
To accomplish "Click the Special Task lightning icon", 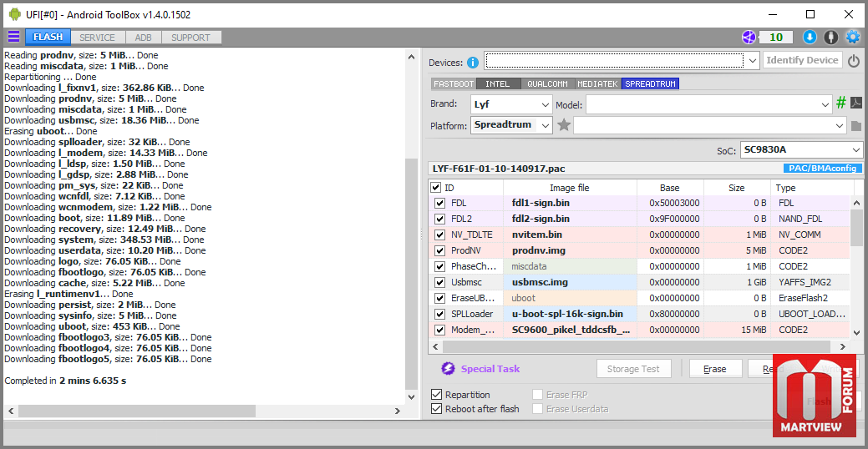I will [x=448, y=369].
